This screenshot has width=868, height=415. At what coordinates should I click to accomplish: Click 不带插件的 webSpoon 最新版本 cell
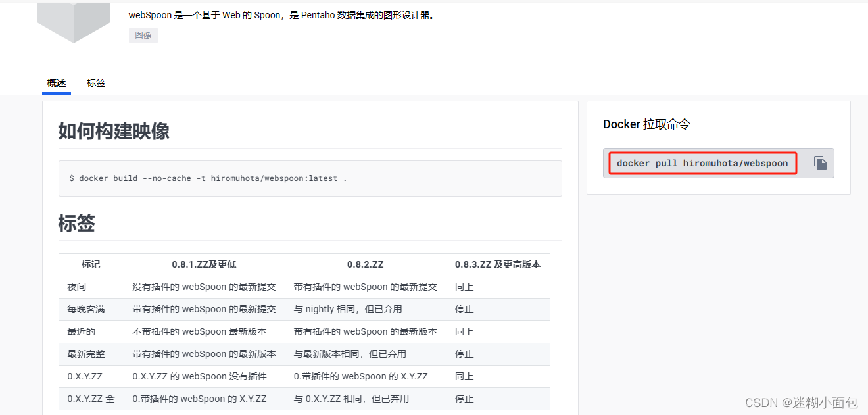(x=205, y=331)
